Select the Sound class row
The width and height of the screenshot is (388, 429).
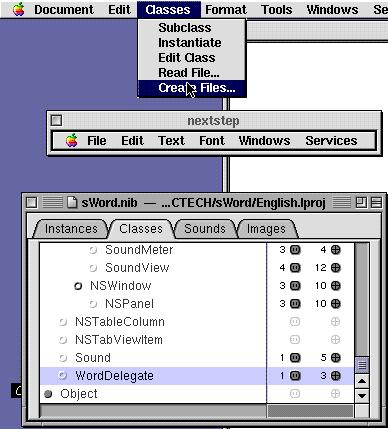click(x=197, y=358)
